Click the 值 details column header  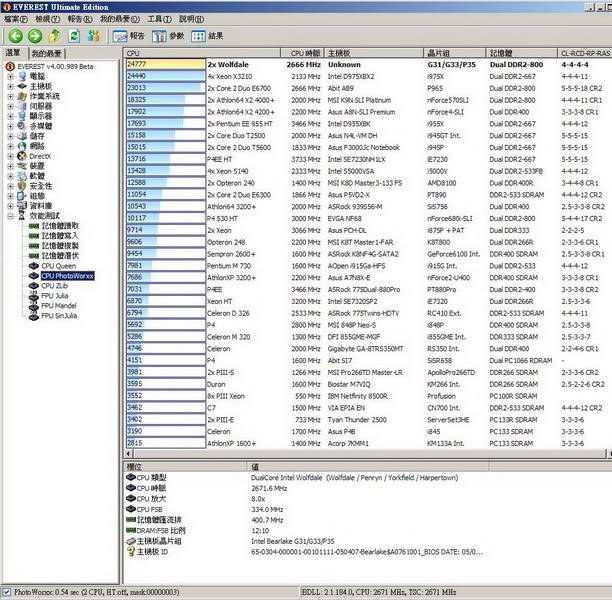coord(368,466)
